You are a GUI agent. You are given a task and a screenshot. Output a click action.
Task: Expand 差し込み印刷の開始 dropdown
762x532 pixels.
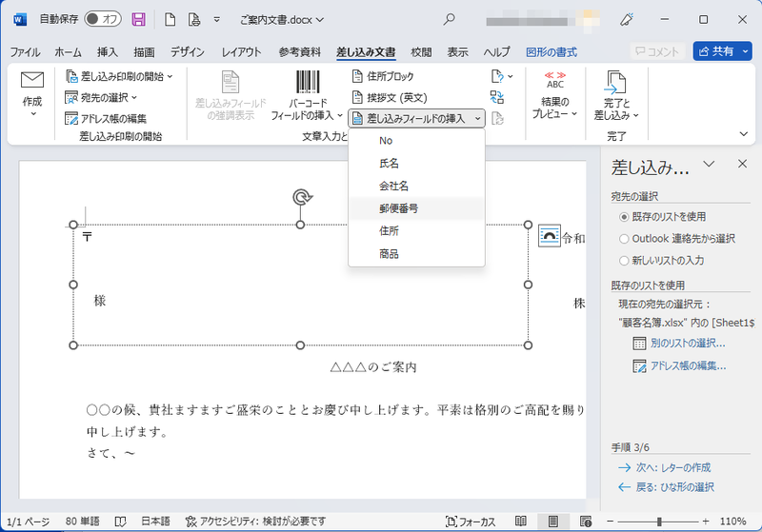170,77
